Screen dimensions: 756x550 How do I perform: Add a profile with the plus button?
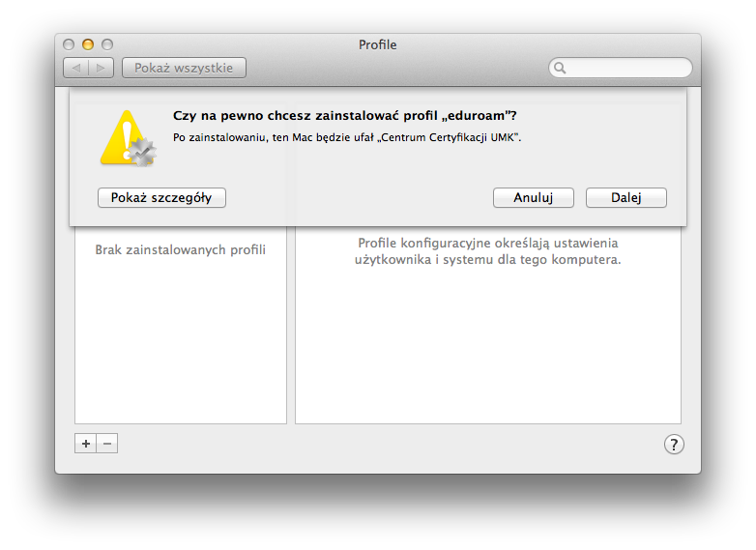[x=86, y=444]
